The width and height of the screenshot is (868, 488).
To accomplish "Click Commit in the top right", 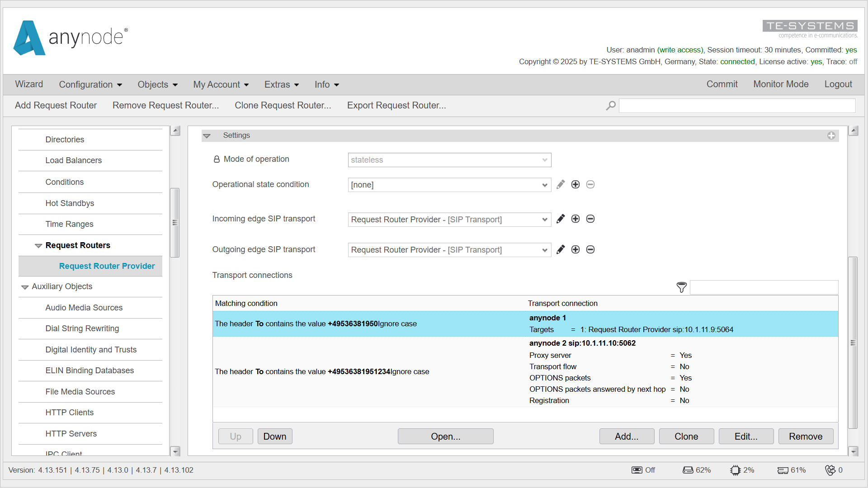I will point(722,84).
